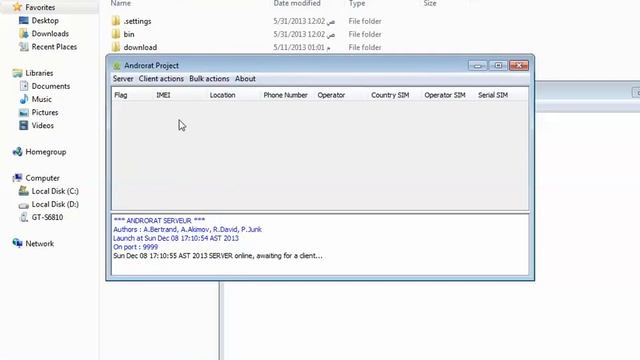This screenshot has height=360, width=640.
Task: Sort by the IMEI column header
Action: [163, 95]
